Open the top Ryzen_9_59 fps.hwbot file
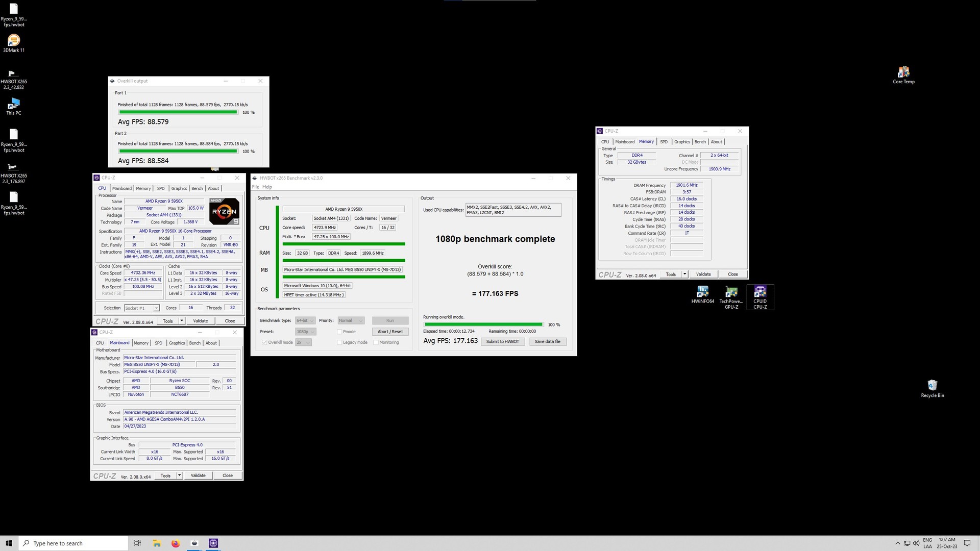Screen dimensions: 980x551 coord(14,15)
